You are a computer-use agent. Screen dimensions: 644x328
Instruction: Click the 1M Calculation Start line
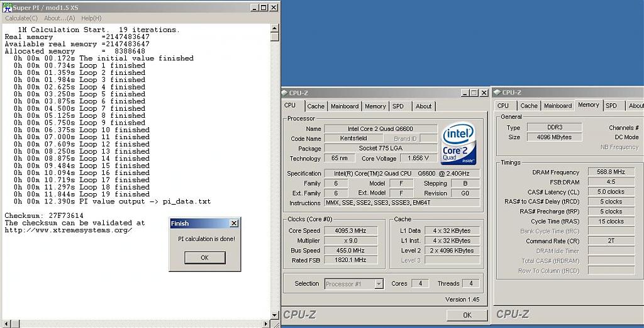[99, 30]
